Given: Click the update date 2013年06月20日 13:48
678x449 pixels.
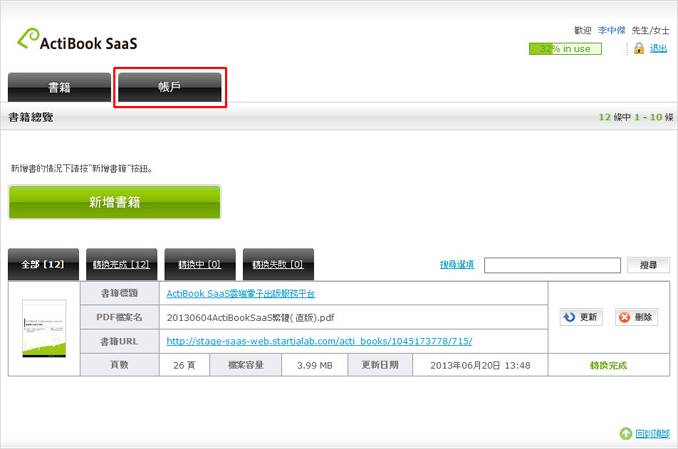Looking at the screenshot, I should pyautogui.click(x=480, y=366).
